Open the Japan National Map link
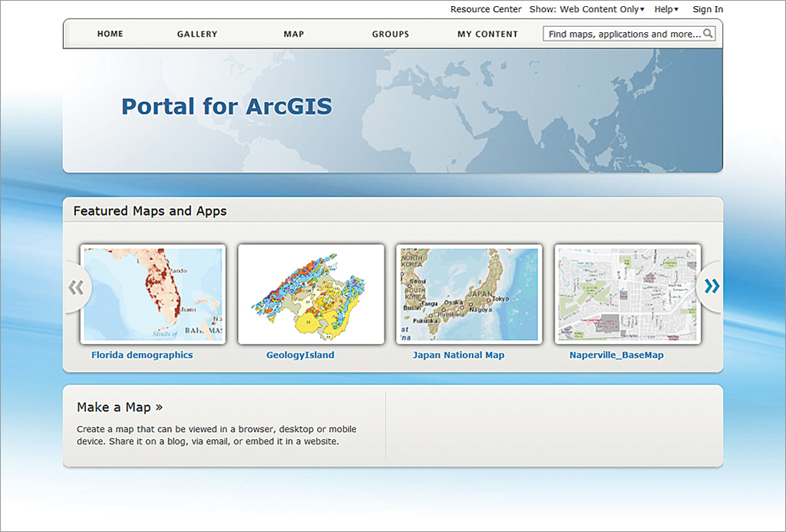 458,355
